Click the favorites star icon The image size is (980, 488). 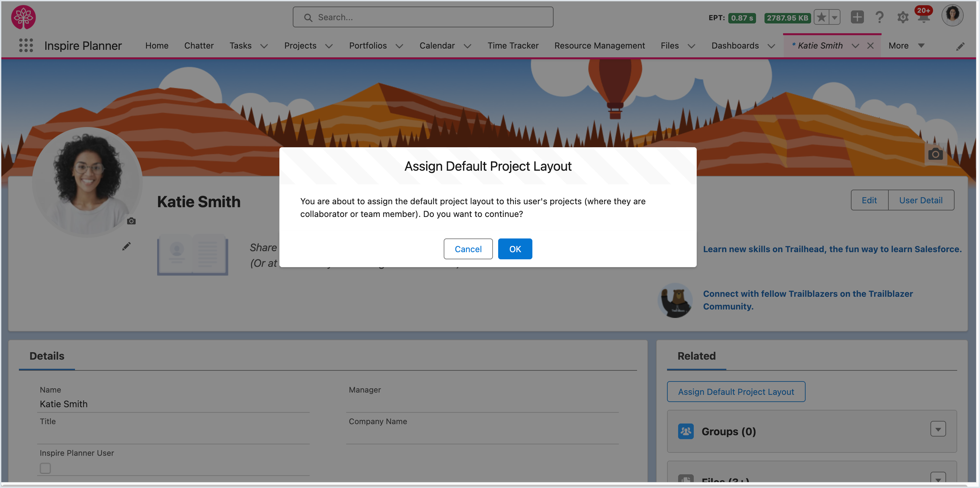[x=821, y=18]
